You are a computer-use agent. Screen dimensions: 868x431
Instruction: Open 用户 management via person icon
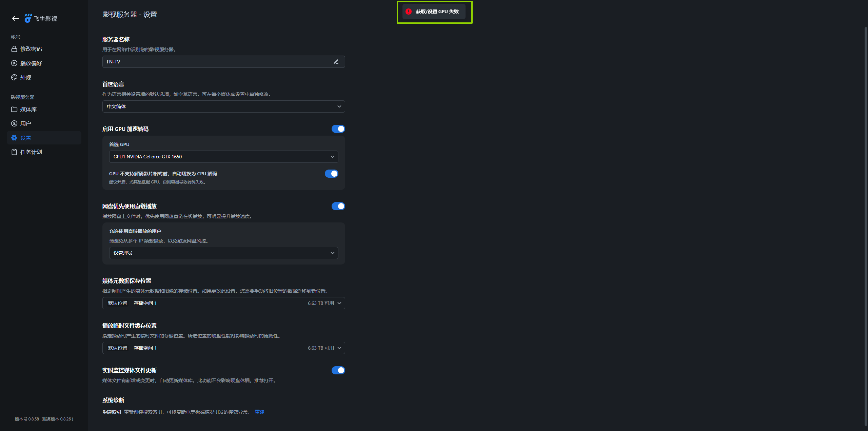click(14, 123)
